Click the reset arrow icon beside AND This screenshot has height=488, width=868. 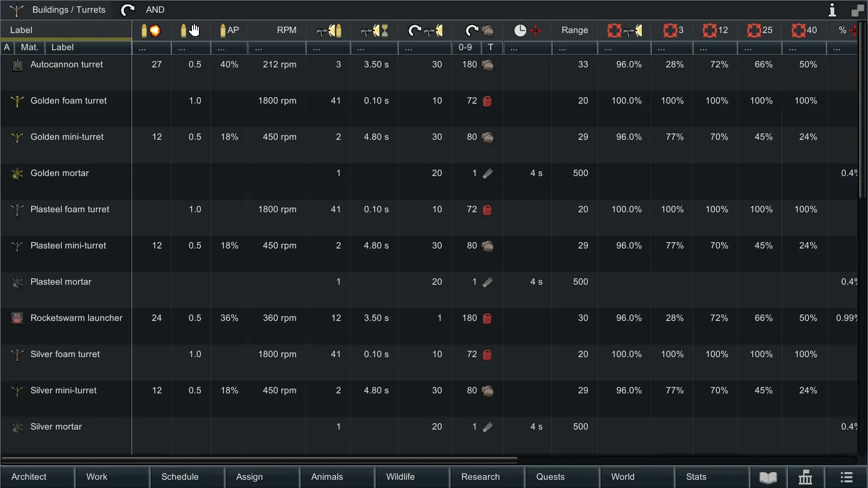[x=128, y=10]
